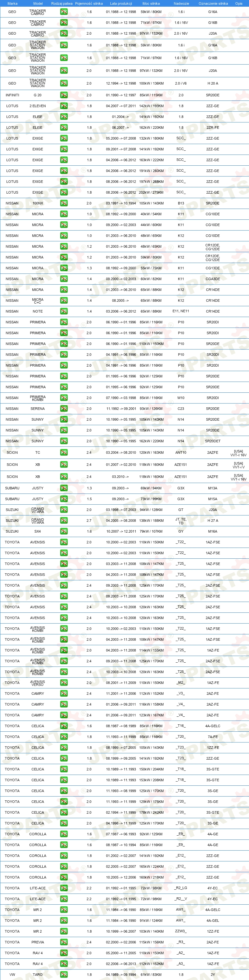Click the 'ANT10' body cell
Screen dimensions: 249x980
[181, 452]
